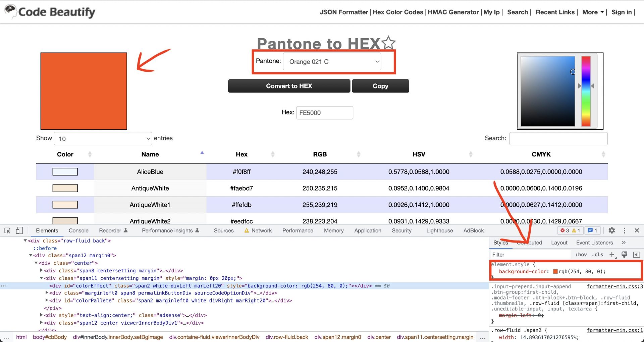
Task: Sort table by the RGB column
Action: [x=358, y=154]
